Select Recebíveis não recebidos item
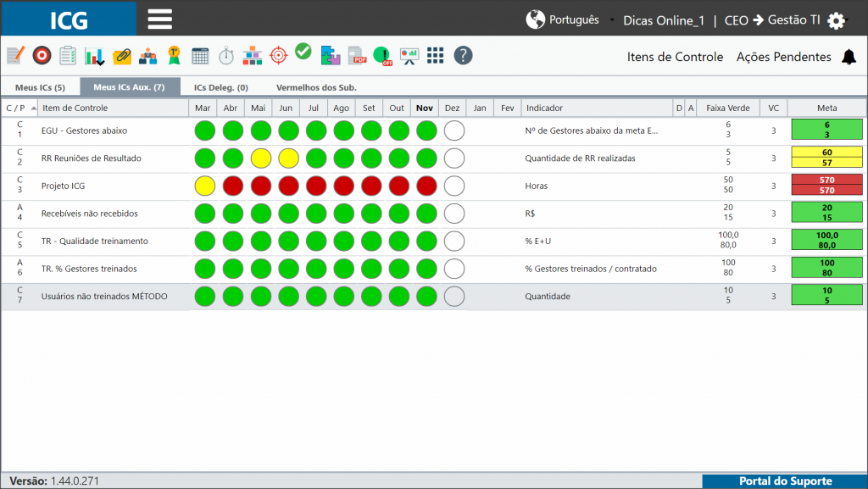 (90, 214)
